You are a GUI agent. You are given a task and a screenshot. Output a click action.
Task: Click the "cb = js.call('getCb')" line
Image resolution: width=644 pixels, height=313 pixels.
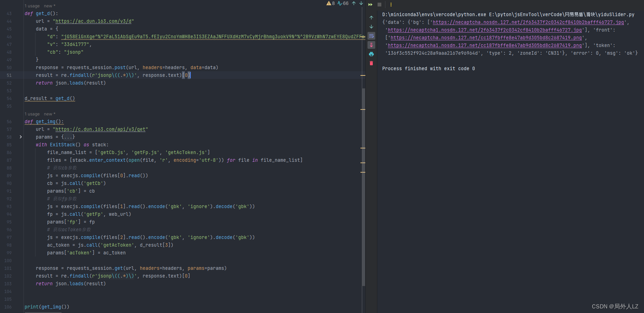pos(77,183)
